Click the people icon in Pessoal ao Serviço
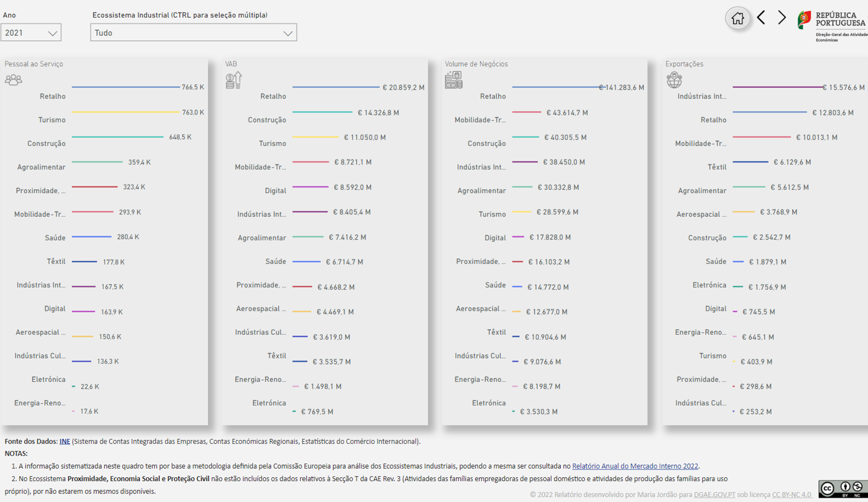Viewport: 868px width, 502px height. (x=13, y=80)
